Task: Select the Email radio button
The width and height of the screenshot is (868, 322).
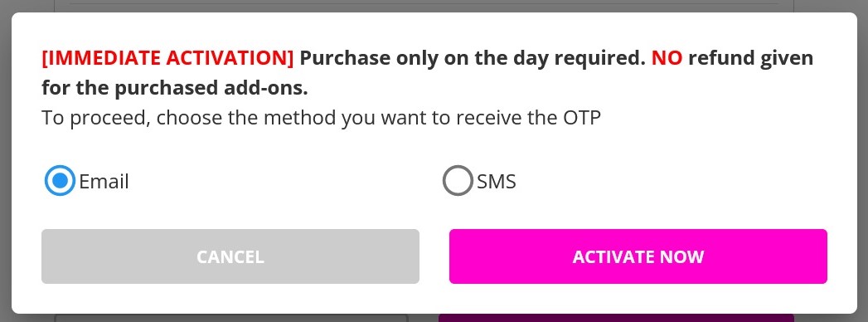Action: pyautogui.click(x=60, y=181)
